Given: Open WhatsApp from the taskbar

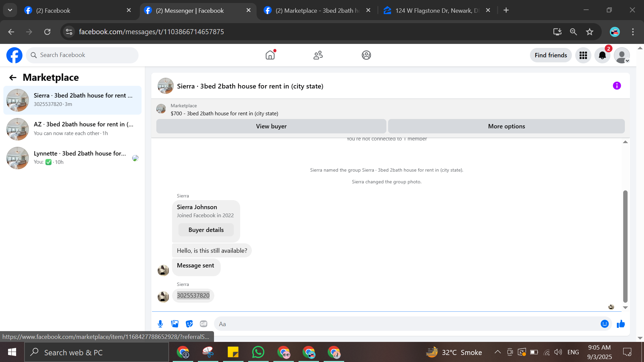Looking at the screenshot, I should click(258, 352).
